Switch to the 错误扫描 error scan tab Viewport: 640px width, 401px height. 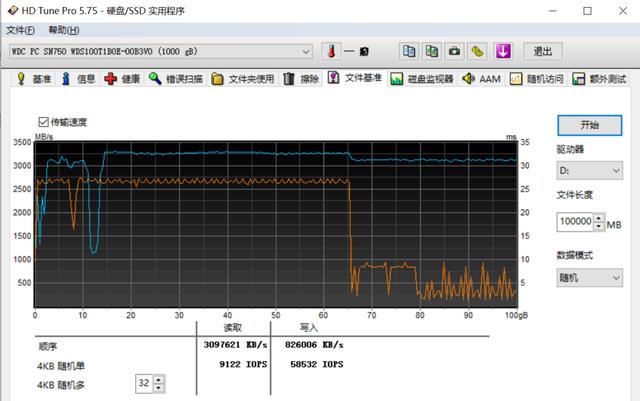click(176, 79)
